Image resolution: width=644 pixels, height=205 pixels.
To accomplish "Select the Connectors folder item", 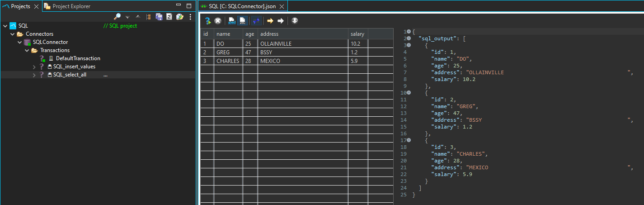I will point(39,34).
